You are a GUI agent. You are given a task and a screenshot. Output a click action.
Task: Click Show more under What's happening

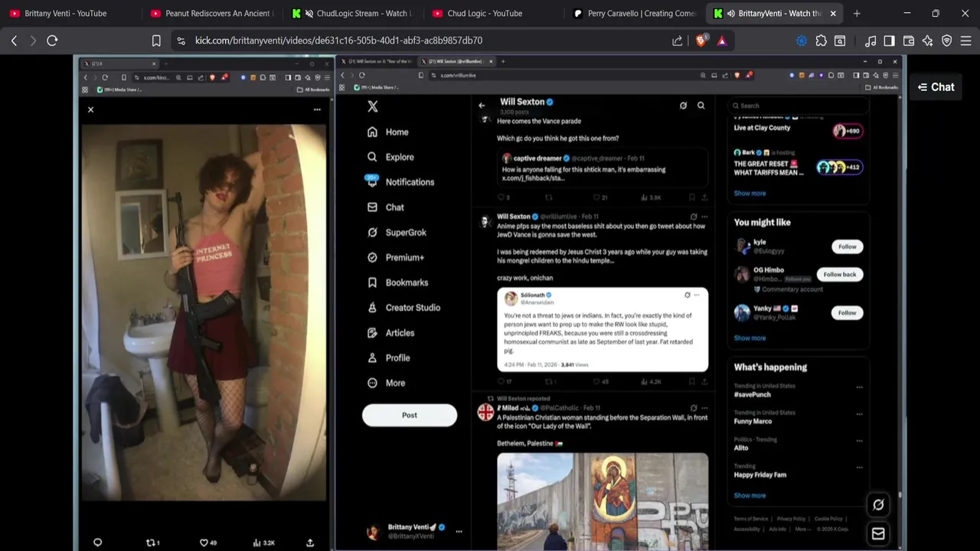point(750,495)
